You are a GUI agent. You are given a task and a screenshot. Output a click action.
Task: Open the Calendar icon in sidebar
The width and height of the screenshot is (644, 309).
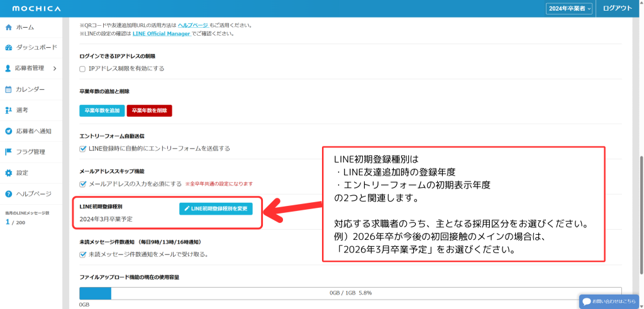[9, 89]
